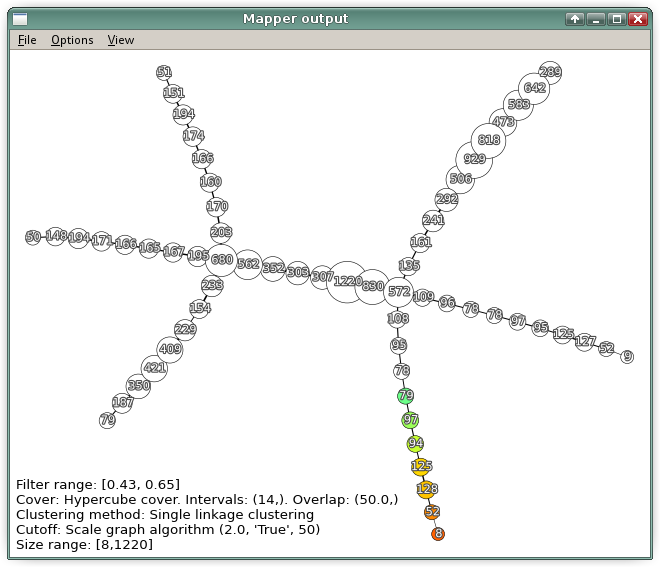Select the orange node labeled 128

[427, 489]
